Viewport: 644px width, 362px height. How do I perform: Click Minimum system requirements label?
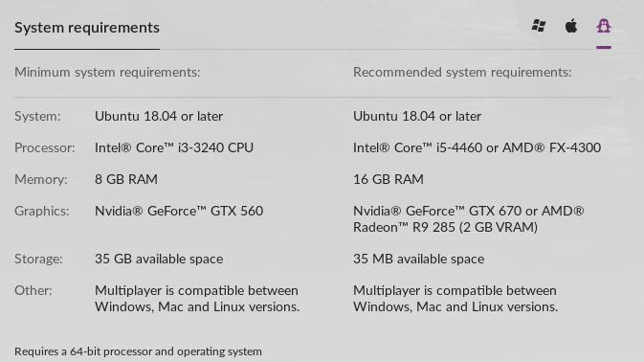point(107,73)
